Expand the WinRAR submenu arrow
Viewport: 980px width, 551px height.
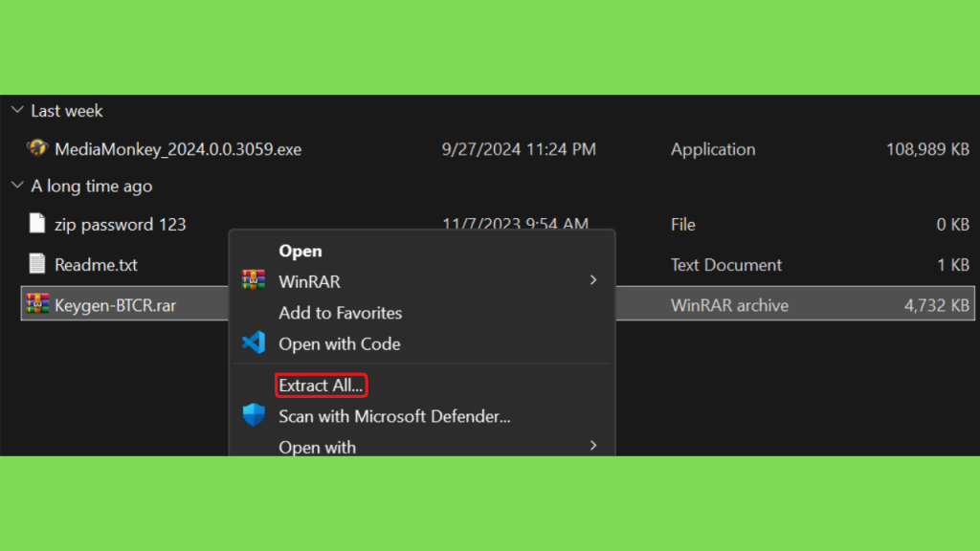[x=593, y=280]
